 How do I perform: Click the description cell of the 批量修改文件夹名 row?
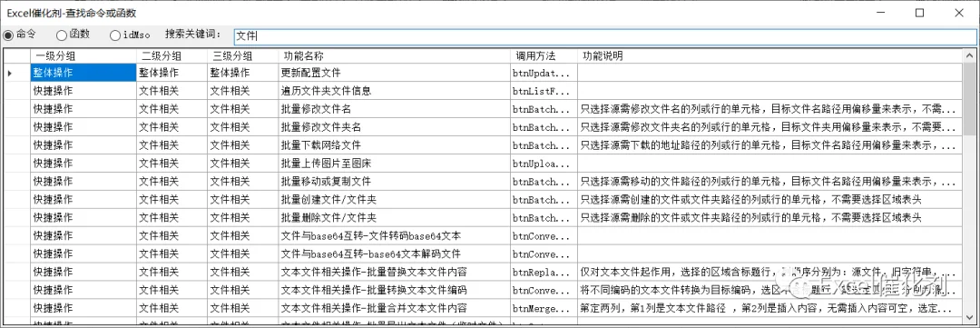coord(770,127)
